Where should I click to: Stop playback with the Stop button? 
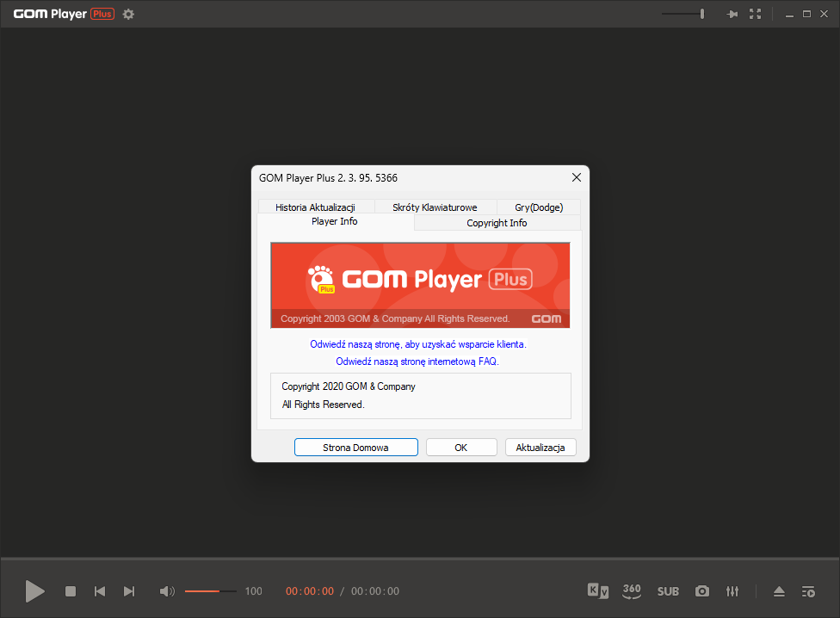click(71, 591)
